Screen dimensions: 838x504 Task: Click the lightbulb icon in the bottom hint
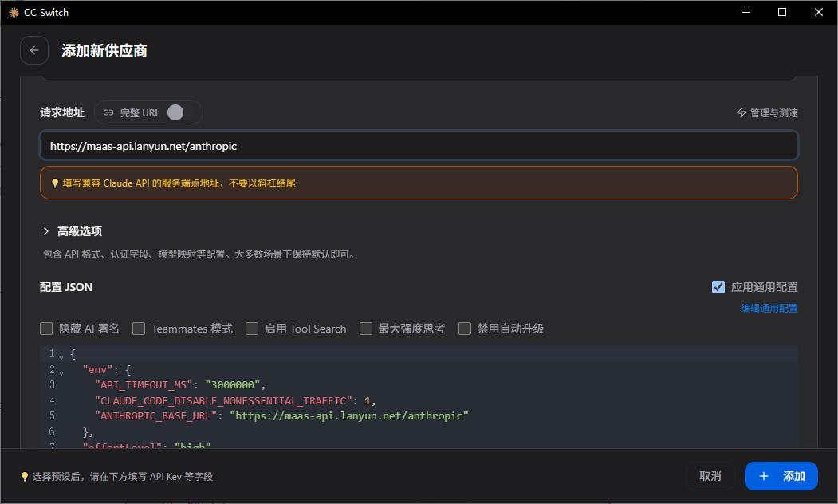coord(25,477)
